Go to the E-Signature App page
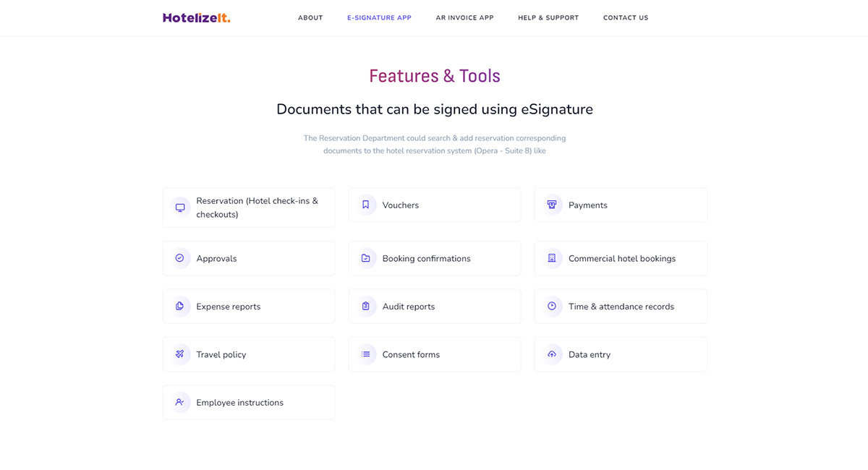Screen dimensions: 868x470 point(379,18)
